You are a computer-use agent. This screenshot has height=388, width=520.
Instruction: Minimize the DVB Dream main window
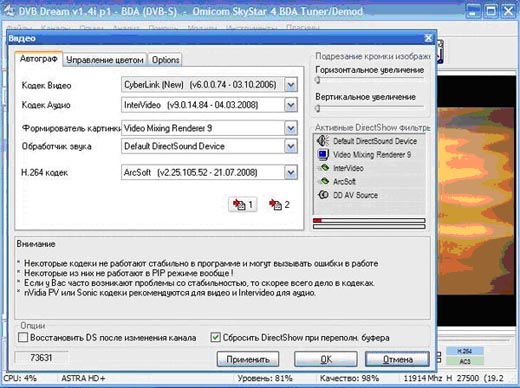click(473, 11)
